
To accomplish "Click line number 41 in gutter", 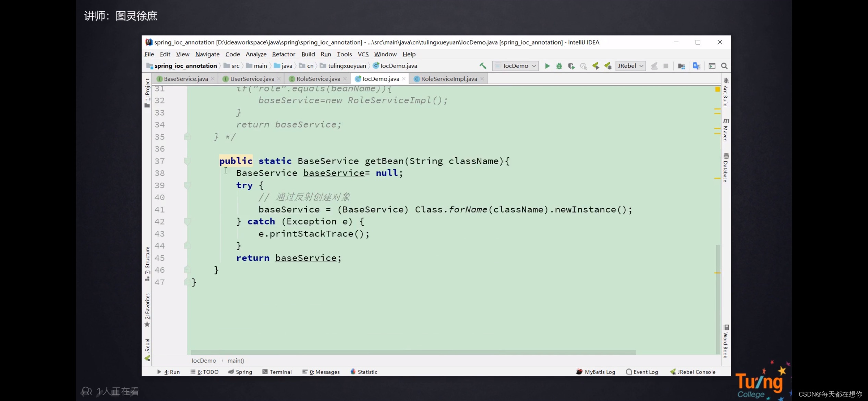I will coord(160,209).
